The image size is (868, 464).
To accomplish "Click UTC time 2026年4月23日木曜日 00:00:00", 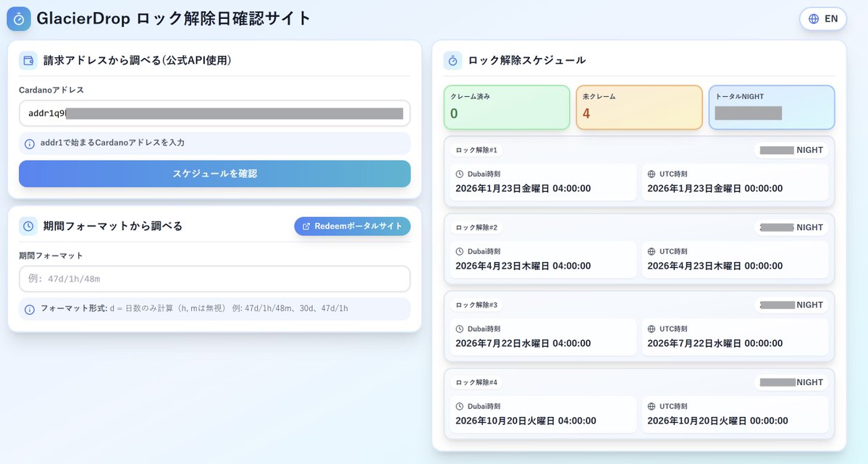I will pyautogui.click(x=715, y=266).
